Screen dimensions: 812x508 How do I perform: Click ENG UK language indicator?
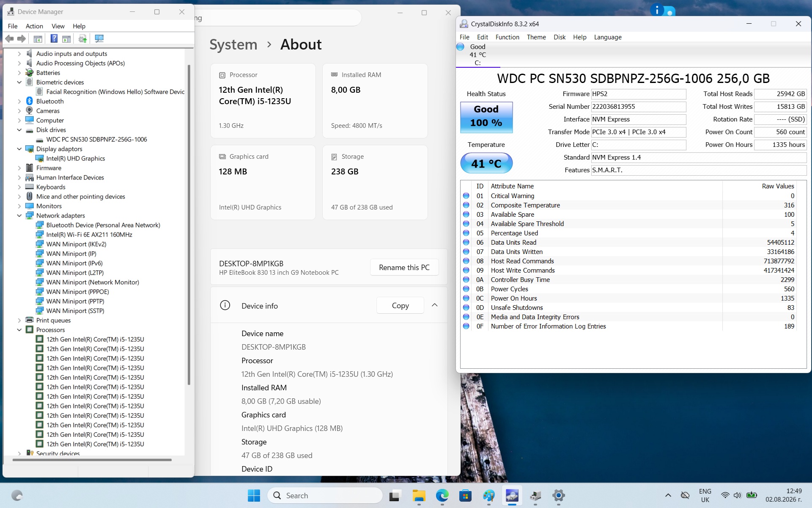tap(705, 495)
